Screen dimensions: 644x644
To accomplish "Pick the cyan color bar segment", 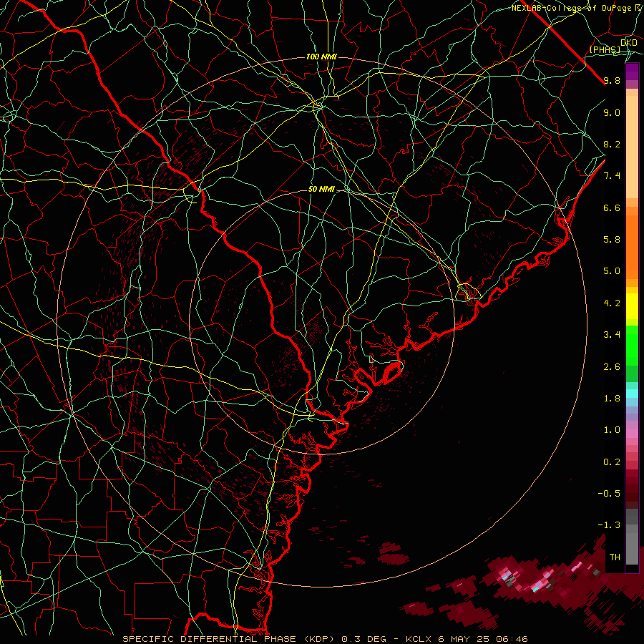I will pyautogui.click(x=632, y=394).
